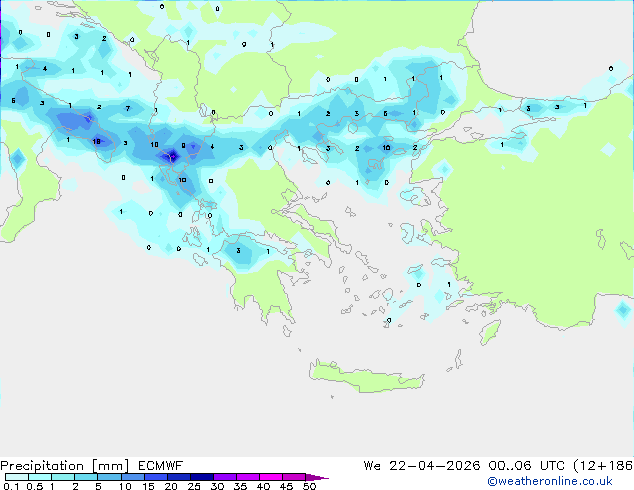The image size is (634, 490).
Task: Click the 40–45 mm magenta legend swatch
Action: point(271,477)
